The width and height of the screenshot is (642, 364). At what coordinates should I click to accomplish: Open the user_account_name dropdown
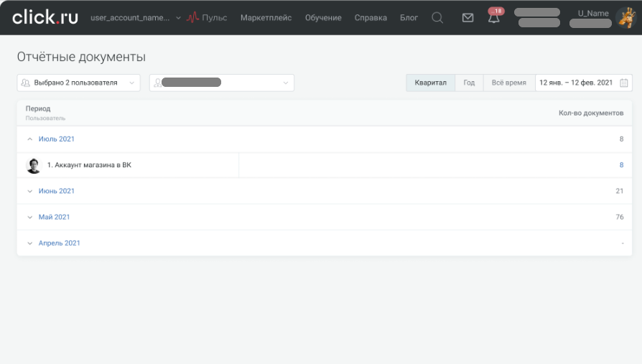point(136,18)
